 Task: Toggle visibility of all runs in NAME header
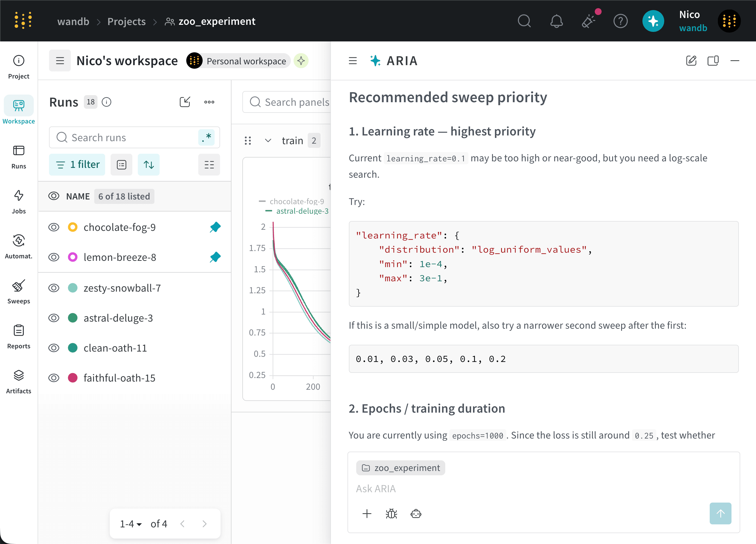pos(54,196)
